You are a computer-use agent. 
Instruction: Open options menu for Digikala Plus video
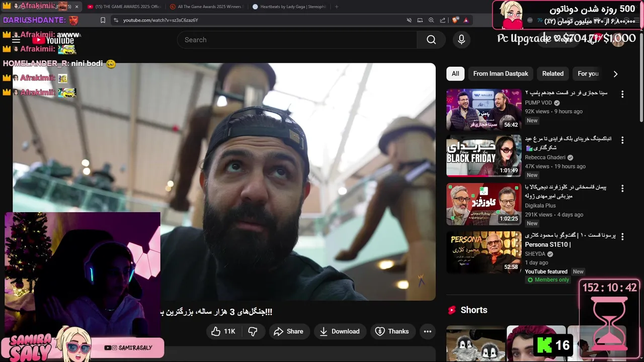(x=622, y=188)
